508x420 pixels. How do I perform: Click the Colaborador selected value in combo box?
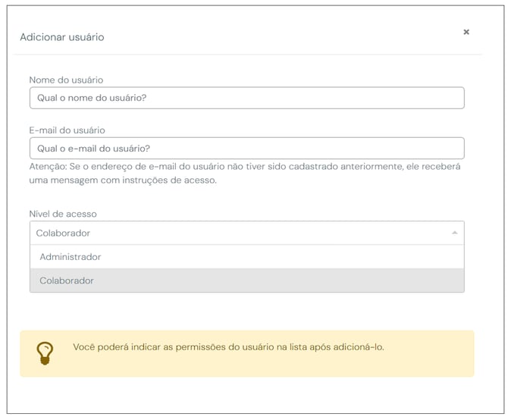[x=63, y=234]
